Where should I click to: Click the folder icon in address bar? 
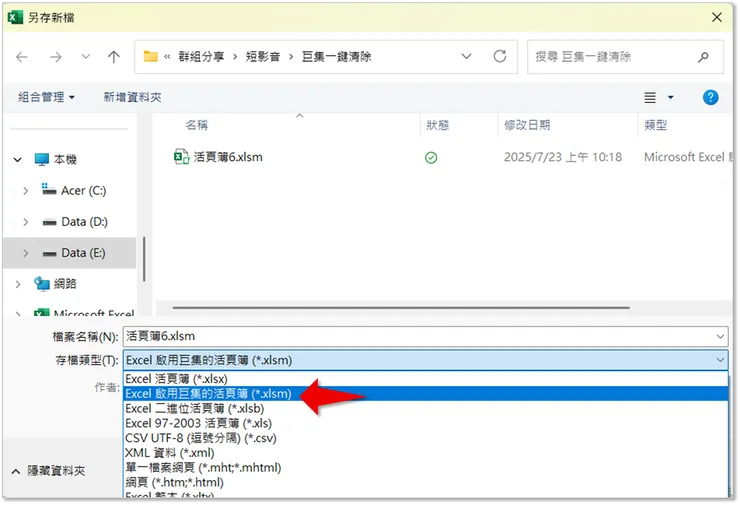click(x=151, y=57)
